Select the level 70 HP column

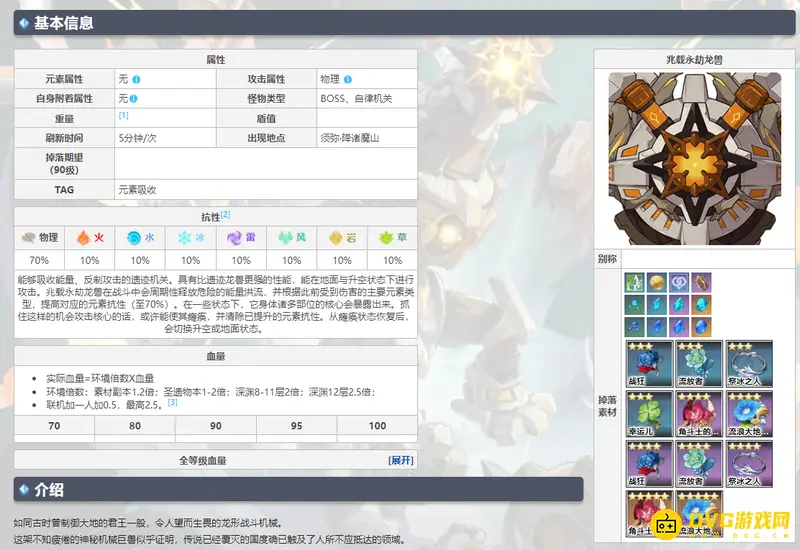pos(54,426)
